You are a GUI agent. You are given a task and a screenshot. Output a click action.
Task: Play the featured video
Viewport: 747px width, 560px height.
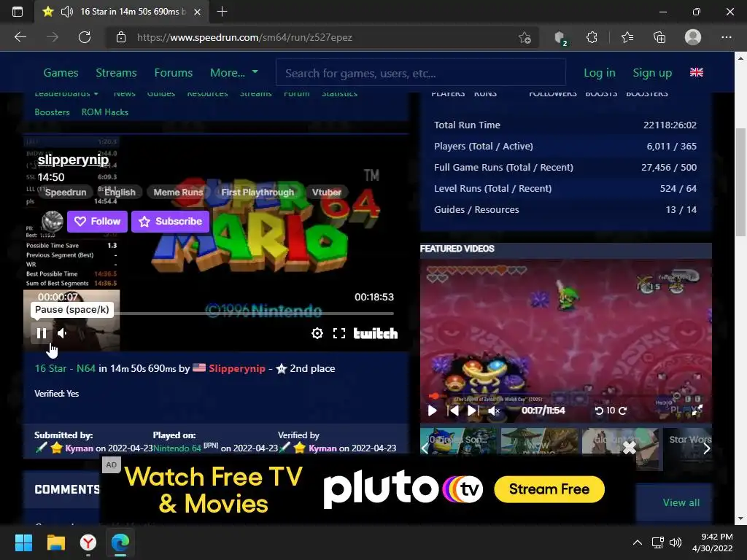tap(432, 411)
